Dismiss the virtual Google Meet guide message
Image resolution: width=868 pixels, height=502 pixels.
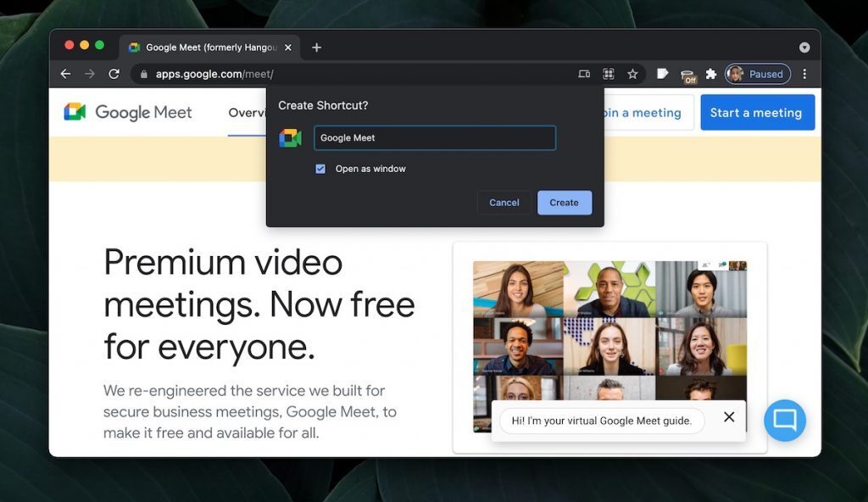[728, 417]
